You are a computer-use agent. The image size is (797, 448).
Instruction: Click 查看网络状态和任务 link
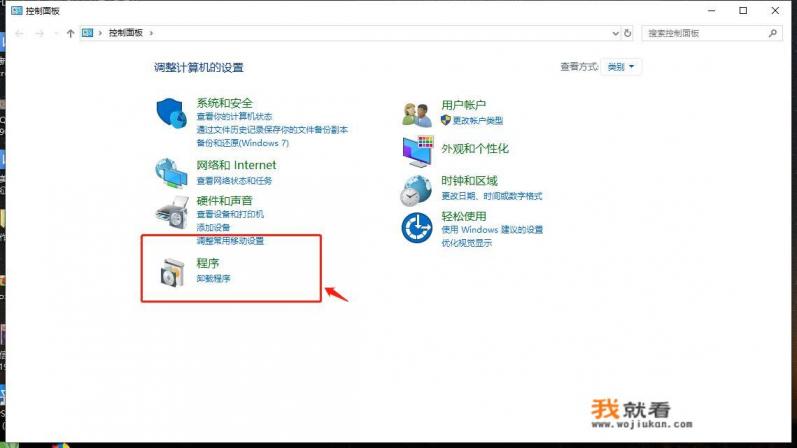pos(234,181)
